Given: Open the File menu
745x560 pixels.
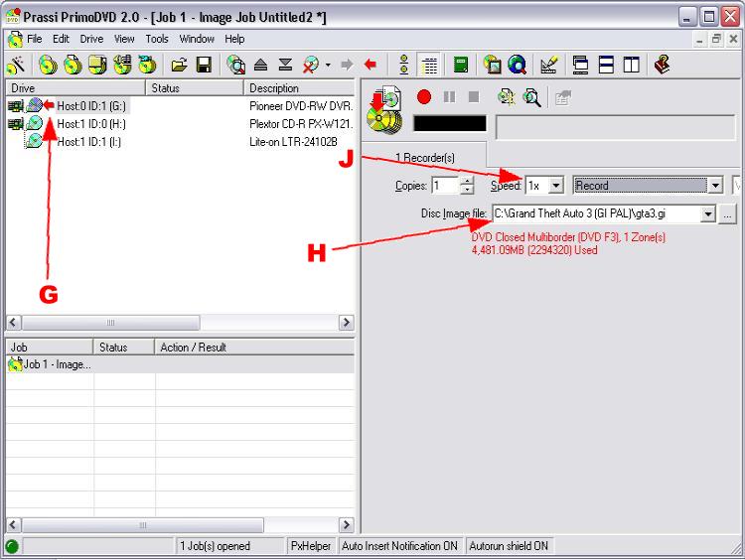Looking at the screenshot, I should pyautogui.click(x=34, y=39).
